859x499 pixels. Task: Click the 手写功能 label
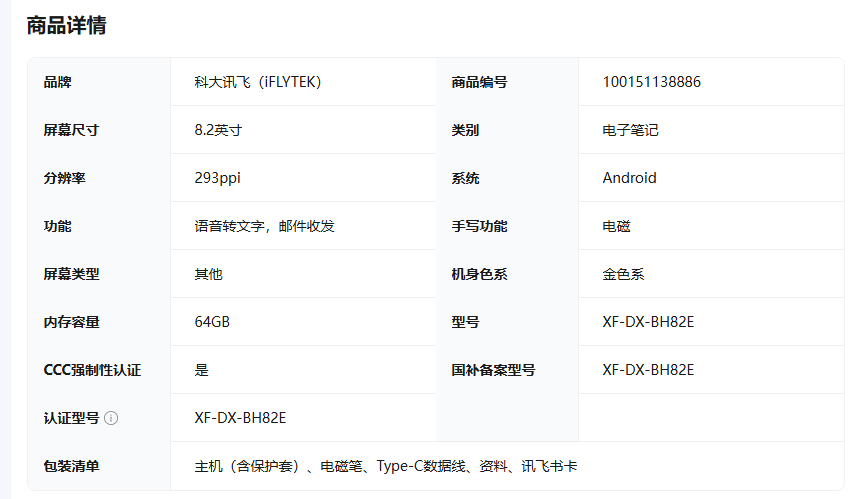[479, 226]
